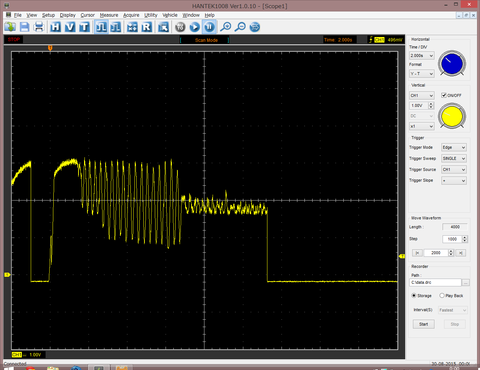This screenshot has width=480, height=370.
Task: Open vertical settings with the V icon
Action: coord(70,27)
